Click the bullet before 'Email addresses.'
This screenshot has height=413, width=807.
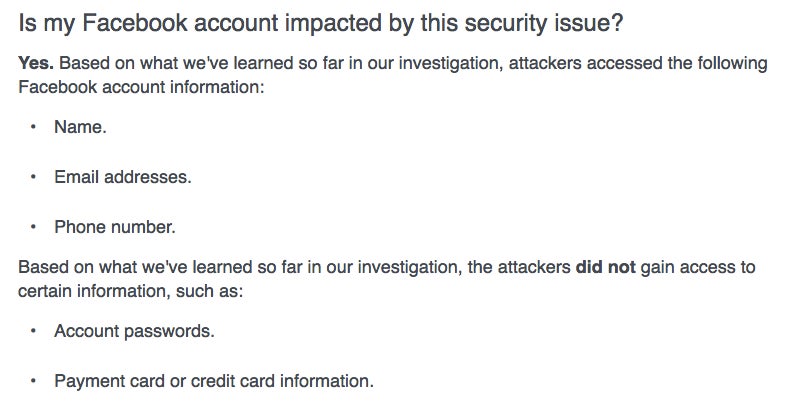pos(33,177)
